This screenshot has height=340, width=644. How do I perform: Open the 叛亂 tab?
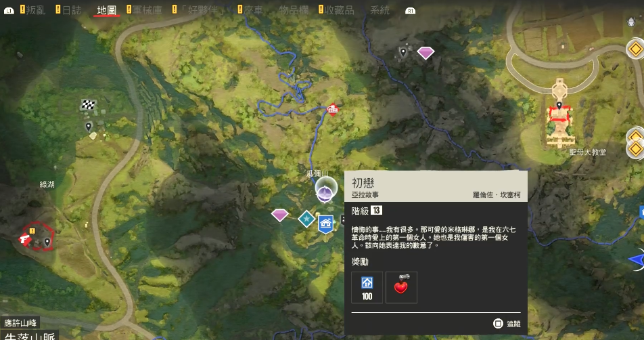tap(33, 10)
